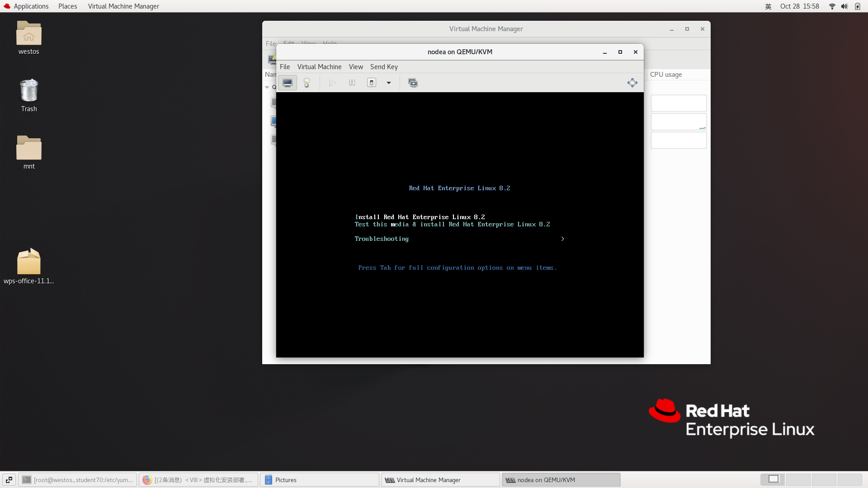The image size is (868, 488).
Task: Switch to root terminal taskbar item
Action: [78, 480]
